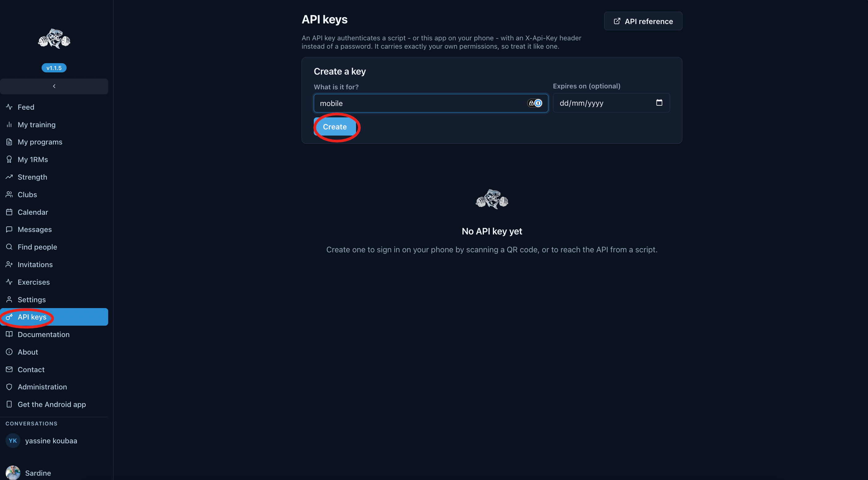Click the YK conversation avatar
This screenshot has width=868, height=480.
coord(13,441)
